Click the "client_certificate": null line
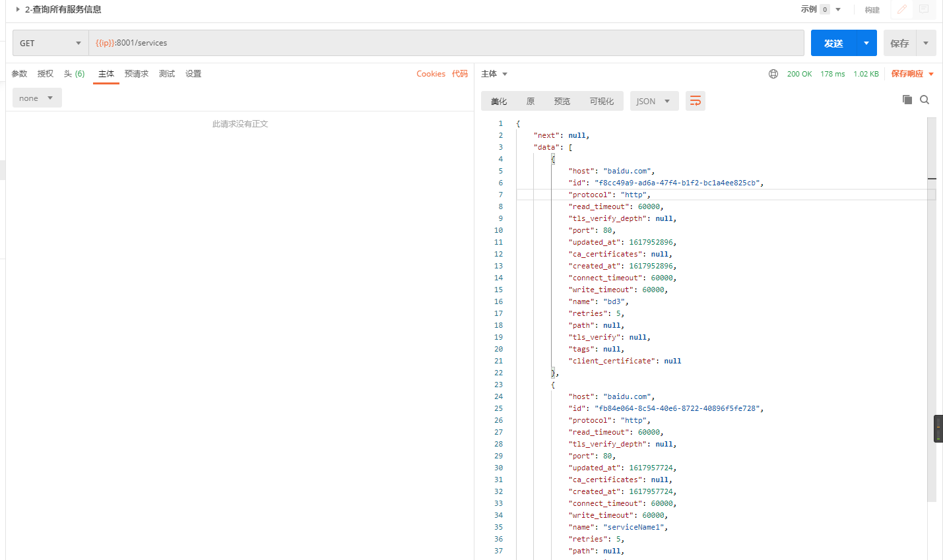Image resolution: width=943 pixels, height=560 pixels. 625,361
